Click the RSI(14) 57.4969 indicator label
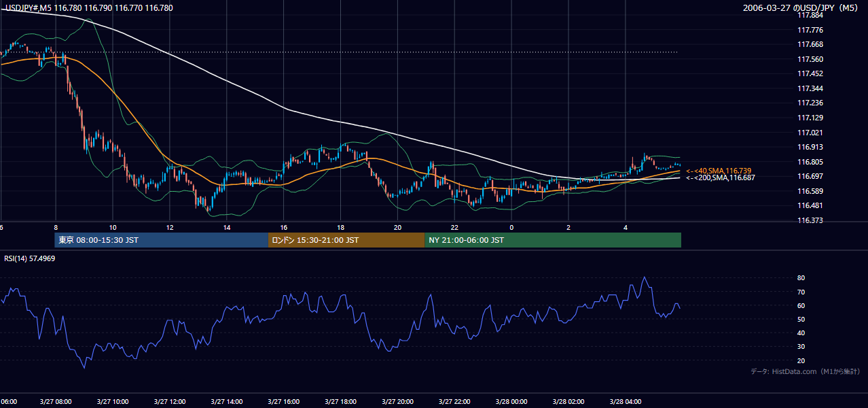This screenshot has height=408, width=868. [30, 258]
